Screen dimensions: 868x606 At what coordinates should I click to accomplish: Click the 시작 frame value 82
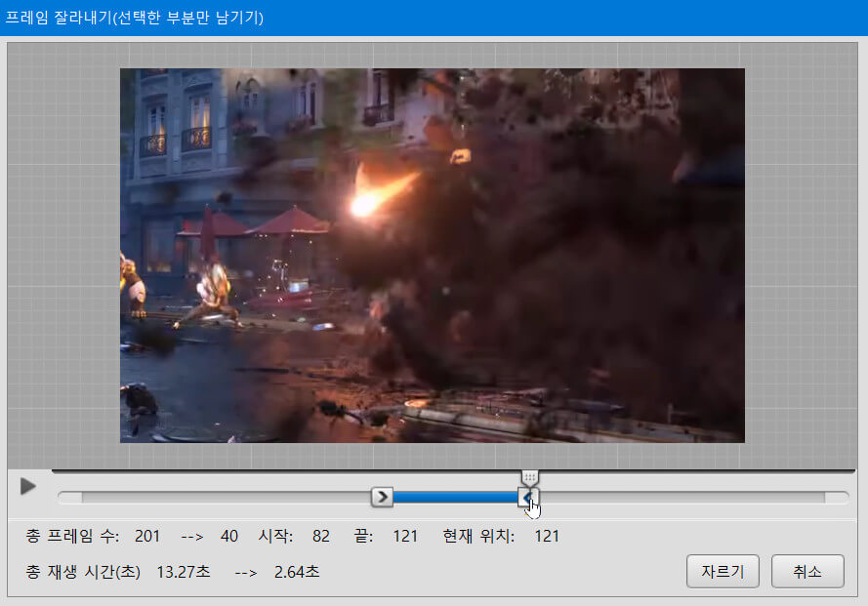[x=321, y=536]
